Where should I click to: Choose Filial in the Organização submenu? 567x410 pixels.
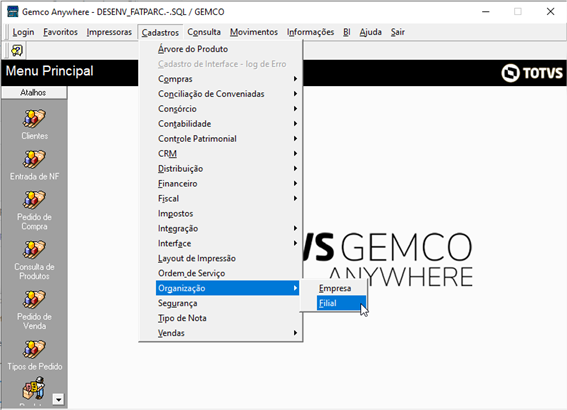tap(341, 303)
